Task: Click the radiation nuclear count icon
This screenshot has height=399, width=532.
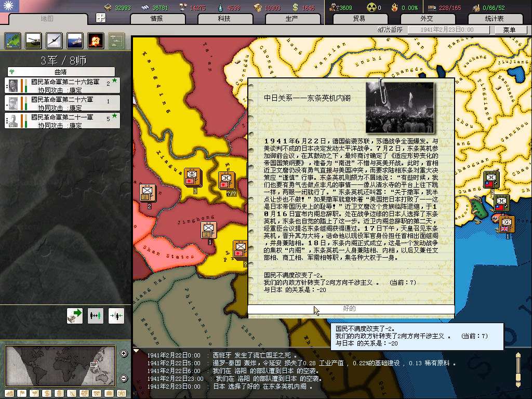Action: coord(371,7)
